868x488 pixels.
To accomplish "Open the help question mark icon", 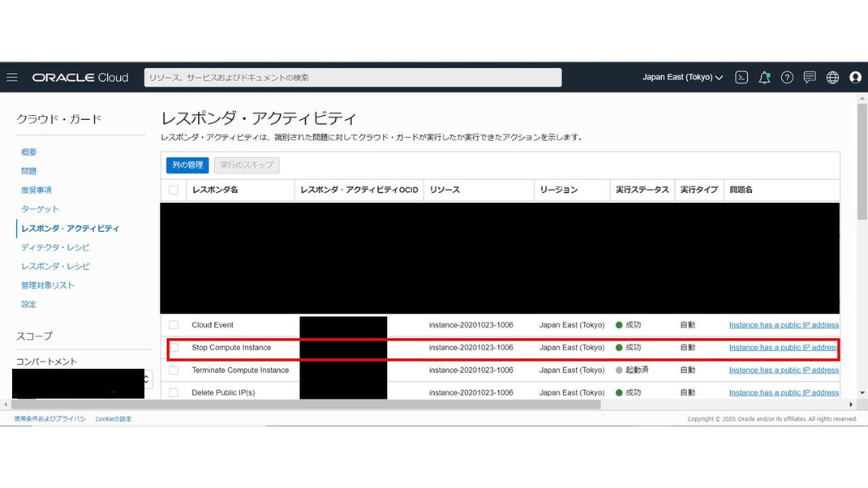I will pyautogui.click(x=787, y=78).
